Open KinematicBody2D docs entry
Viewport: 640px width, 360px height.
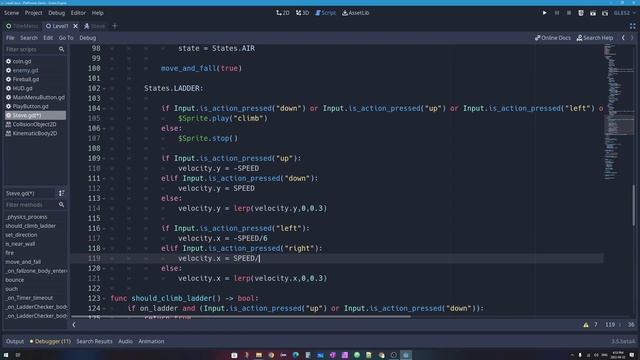pos(35,133)
